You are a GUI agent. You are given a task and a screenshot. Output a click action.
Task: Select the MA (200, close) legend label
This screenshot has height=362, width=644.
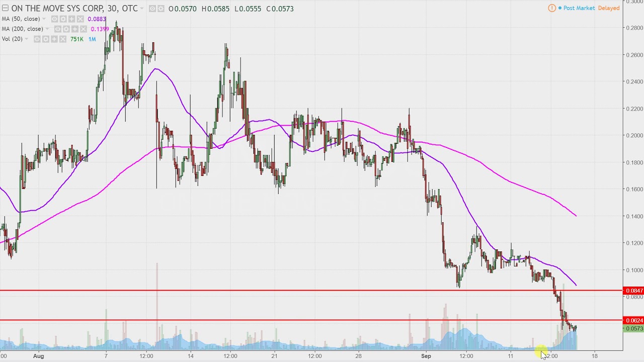[x=22, y=29]
